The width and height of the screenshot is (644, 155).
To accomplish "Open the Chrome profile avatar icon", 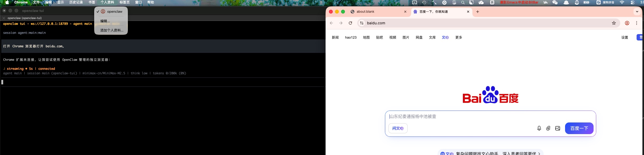I will coord(627,23).
